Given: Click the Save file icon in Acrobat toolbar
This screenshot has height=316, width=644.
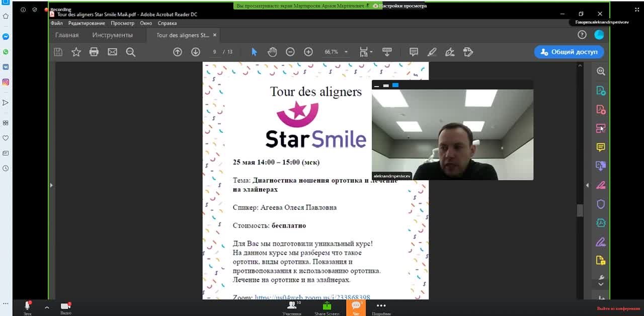Looking at the screenshot, I should (58, 52).
